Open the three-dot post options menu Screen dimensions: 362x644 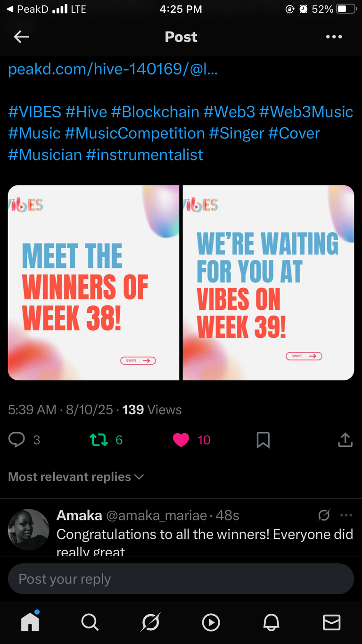[334, 37]
